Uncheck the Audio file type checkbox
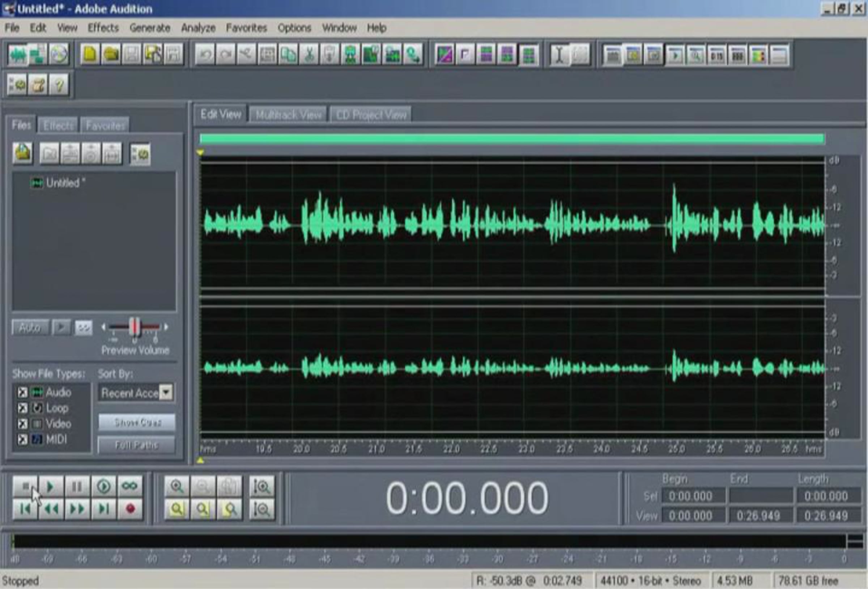 22,392
